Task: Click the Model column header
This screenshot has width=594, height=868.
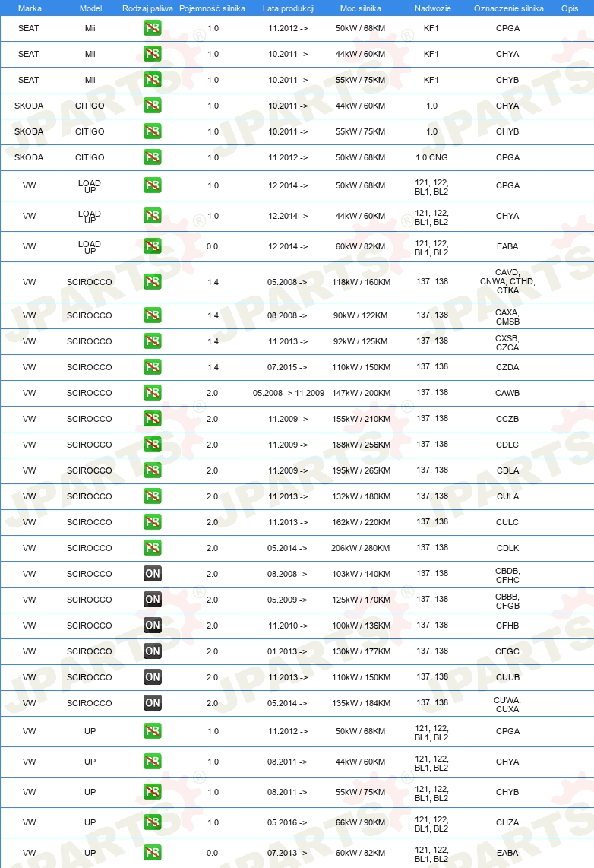Action: (90, 8)
